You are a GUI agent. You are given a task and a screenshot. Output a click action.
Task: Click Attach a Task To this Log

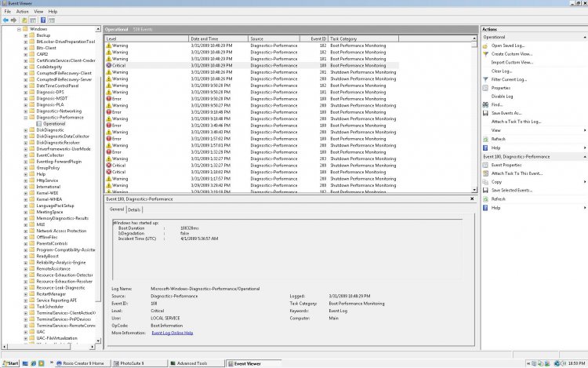516,122
